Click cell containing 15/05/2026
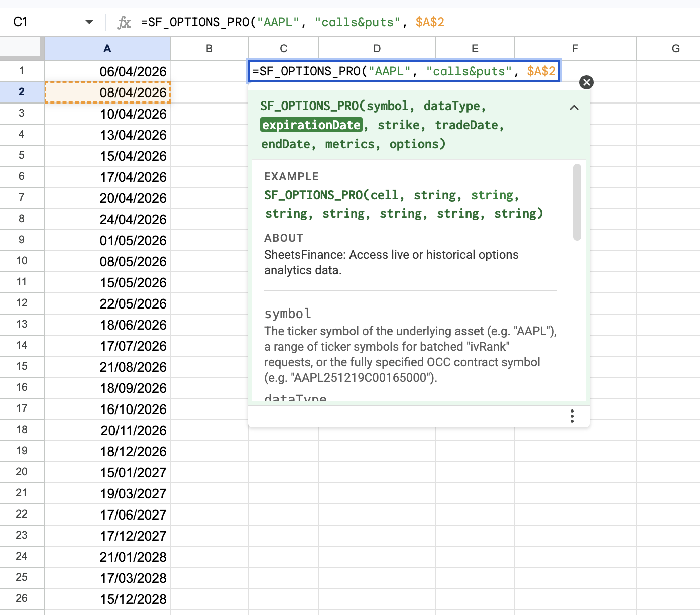Screen dimensions: 700x615 click(x=107, y=282)
